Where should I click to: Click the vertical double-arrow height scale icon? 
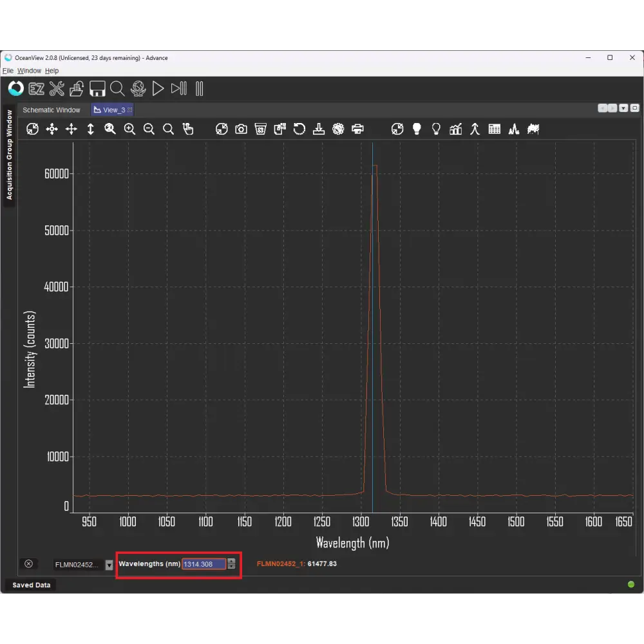[91, 129]
